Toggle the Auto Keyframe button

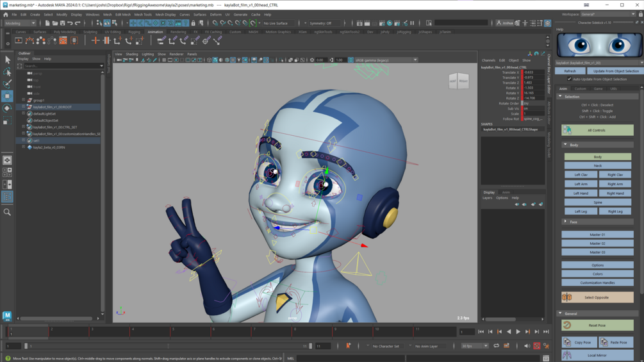click(537, 346)
